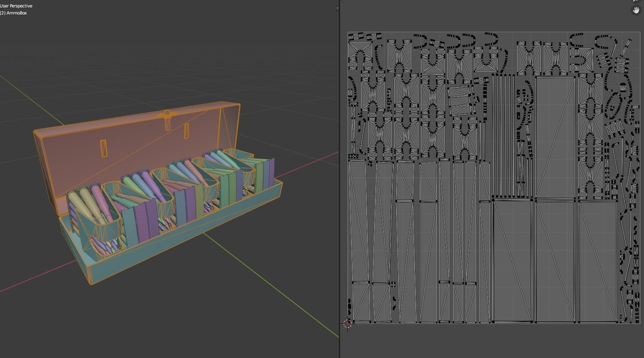Click the pan view hand icon in the UV editor
The image size is (644, 358).
coord(636,11)
